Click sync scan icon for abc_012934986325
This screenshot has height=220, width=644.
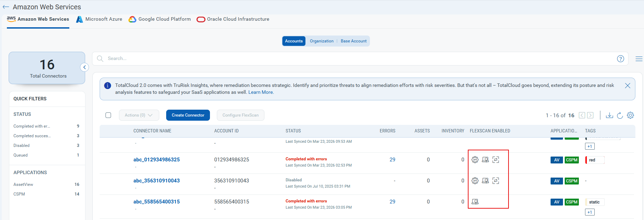click(x=496, y=160)
